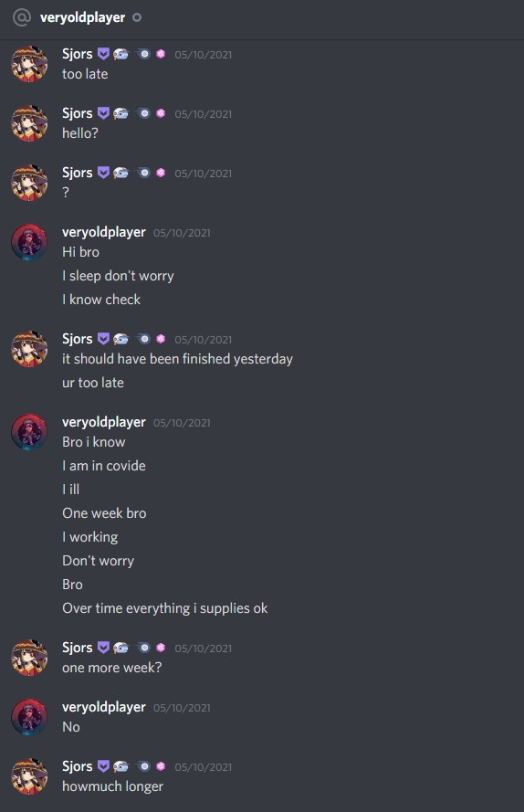
Task: Click the Sjors username above "one more week?"
Action: click(x=78, y=648)
